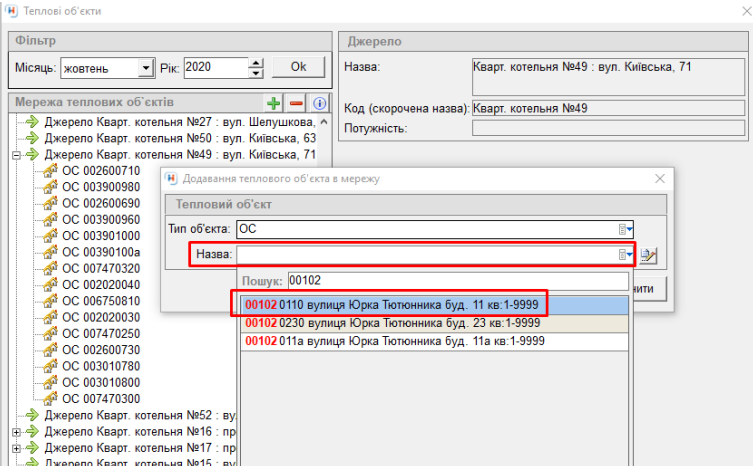Expand the Джерело Кварт. котельня №16 node
753x466 pixels.
[16, 431]
